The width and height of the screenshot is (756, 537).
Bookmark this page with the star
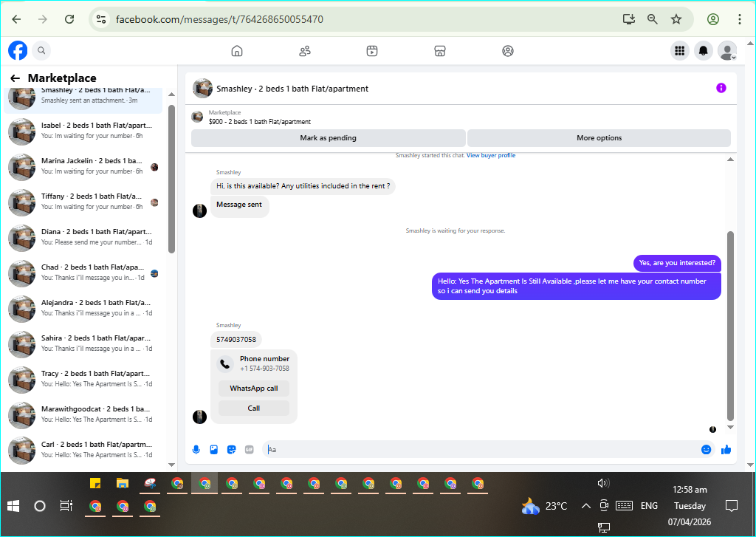click(676, 19)
